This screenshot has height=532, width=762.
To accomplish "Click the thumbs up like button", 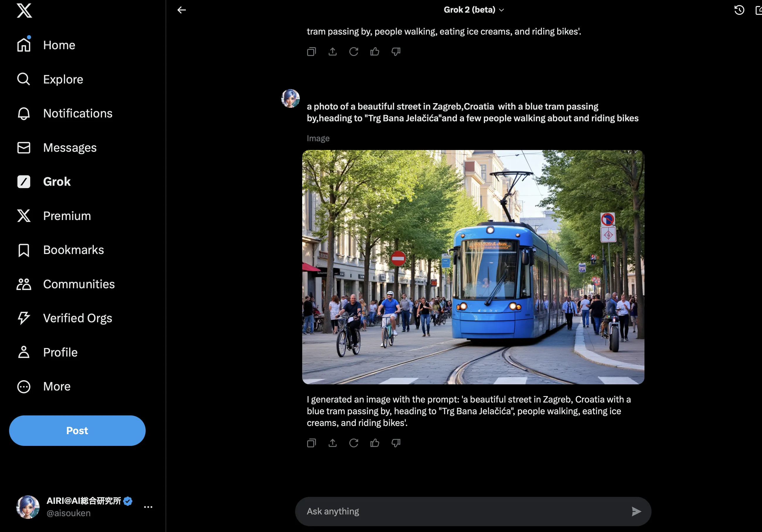I will point(375,443).
